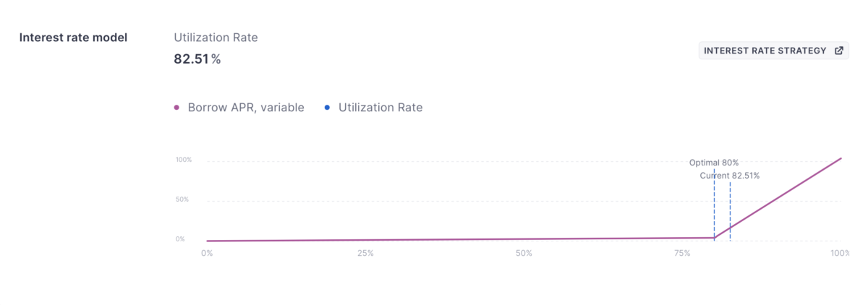Click the 0% x-axis label
Image resolution: width=868 pixels, height=305 pixels.
[x=207, y=254]
